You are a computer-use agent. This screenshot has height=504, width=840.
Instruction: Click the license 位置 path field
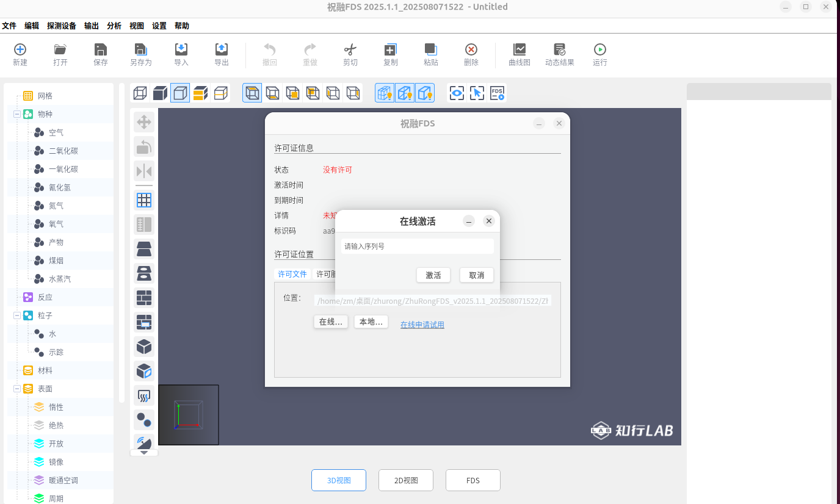pyautogui.click(x=433, y=301)
